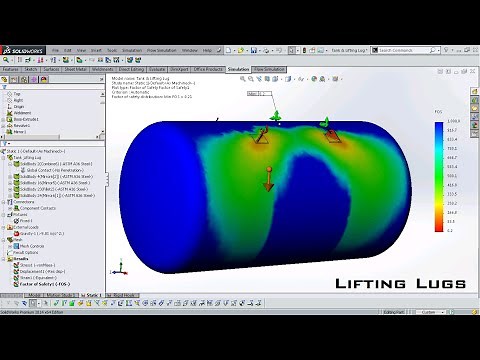480x360 pixels.
Task: Select Displacement1 (-Res disp-) result plot
Action: coord(39,272)
